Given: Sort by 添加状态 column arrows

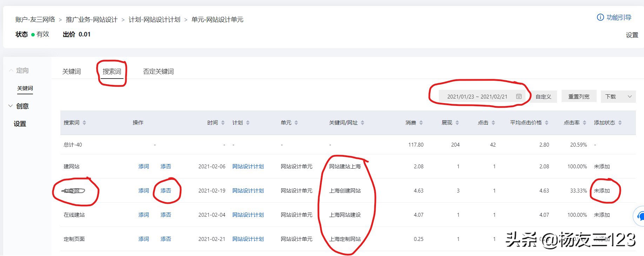Looking at the screenshot, I should click(x=620, y=123).
